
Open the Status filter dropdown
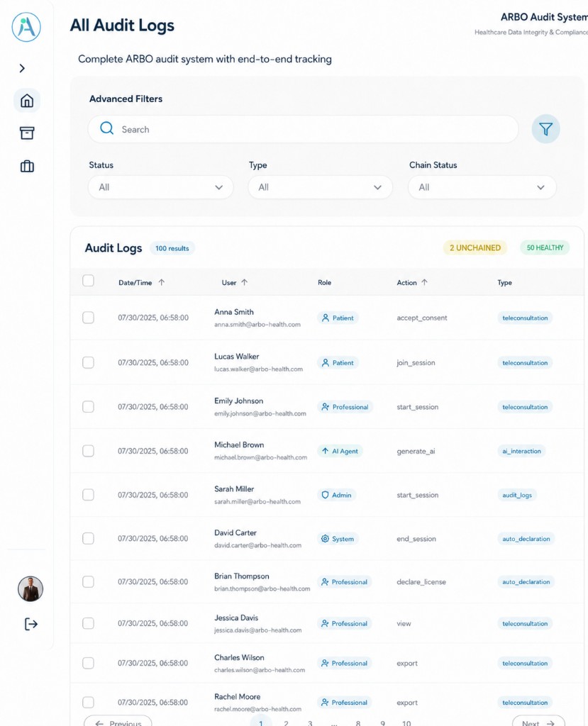coord(161,187)
